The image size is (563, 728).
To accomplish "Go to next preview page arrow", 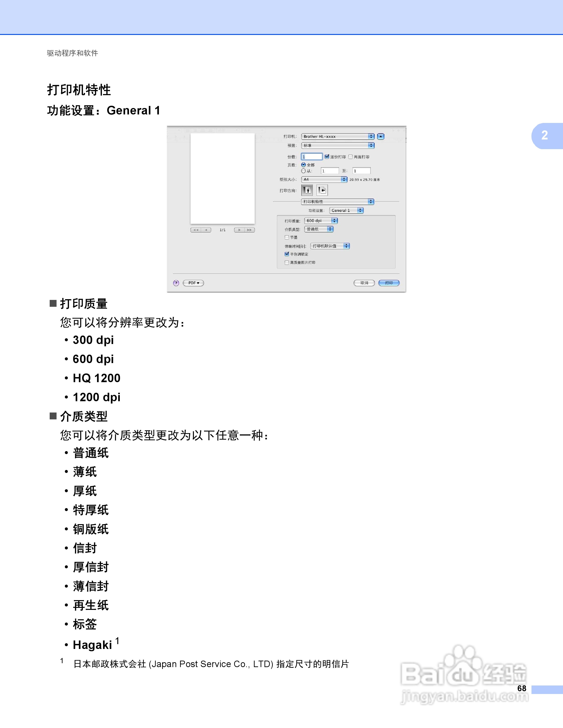I will (239, 230).
